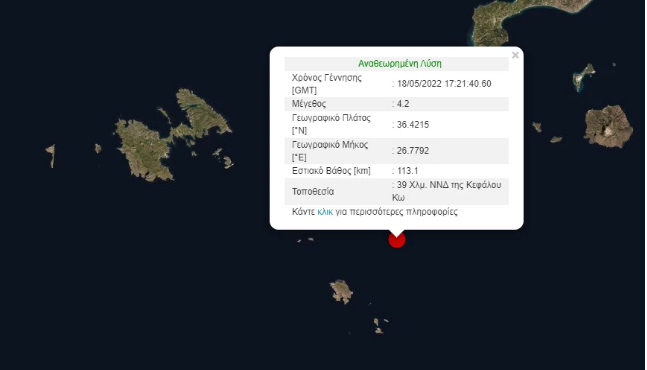Click the longitude value 26.7792
This screenshot has width=647, height=370.
[413, 151]
